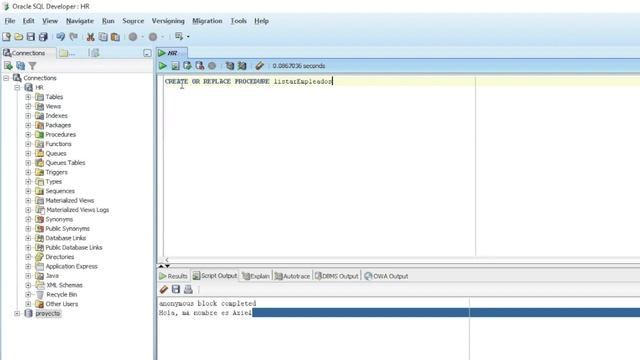Switch to the Explain tab

256,276
